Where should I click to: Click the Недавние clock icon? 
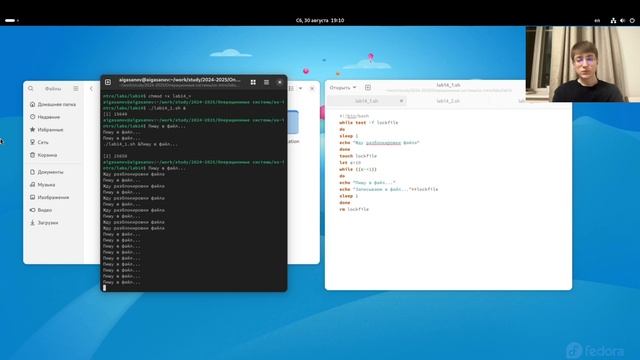[x=32, y=117]
